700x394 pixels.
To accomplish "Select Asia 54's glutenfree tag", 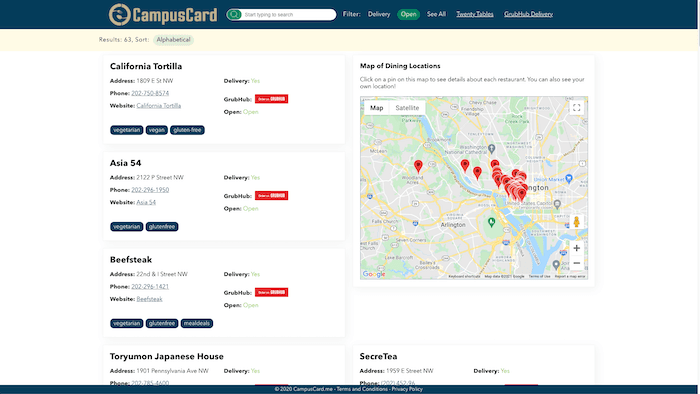I will (162, 227).
